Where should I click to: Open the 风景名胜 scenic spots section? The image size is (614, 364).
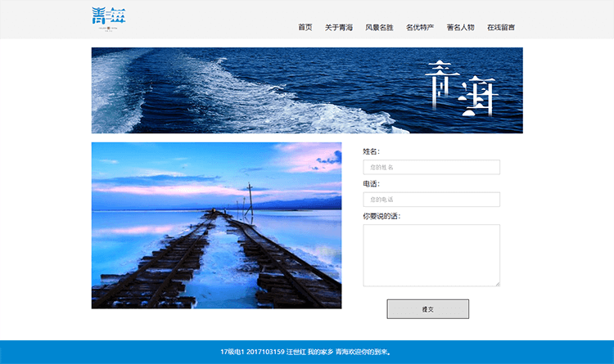coord(379,27)
